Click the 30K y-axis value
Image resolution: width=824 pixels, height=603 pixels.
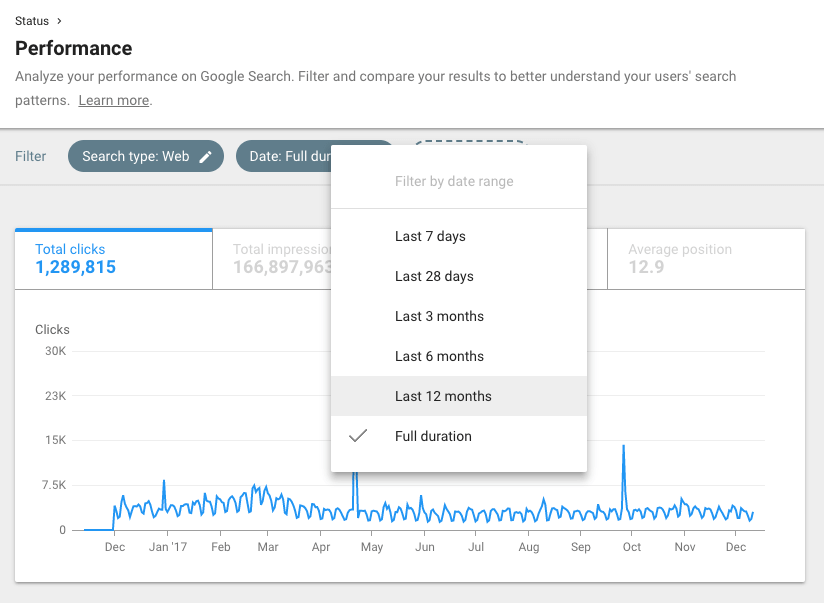(55, 351)
